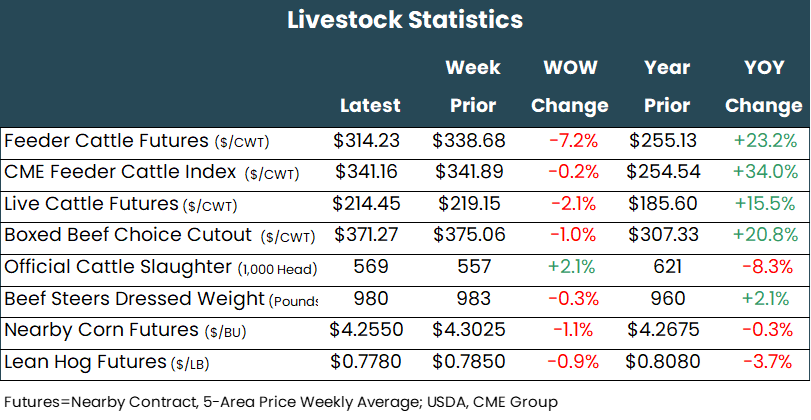Click the Week Prior column header
The height and width of the screenshot is (420, 811).
coord(473,87)
